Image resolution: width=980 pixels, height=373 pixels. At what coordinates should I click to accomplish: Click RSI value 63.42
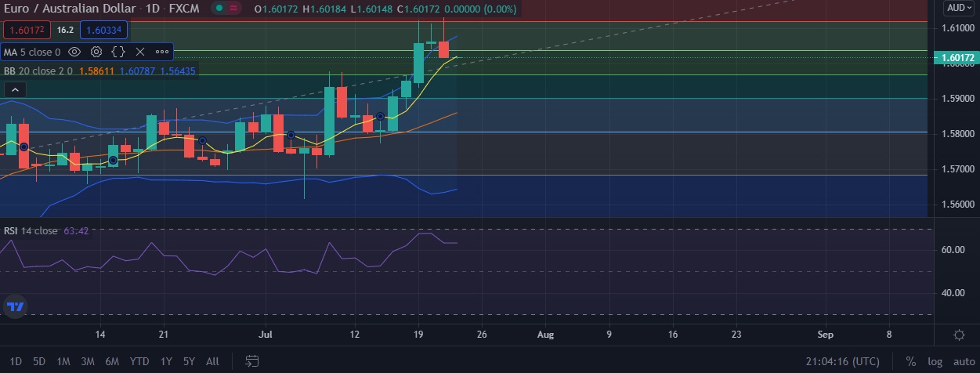point(76,230)
